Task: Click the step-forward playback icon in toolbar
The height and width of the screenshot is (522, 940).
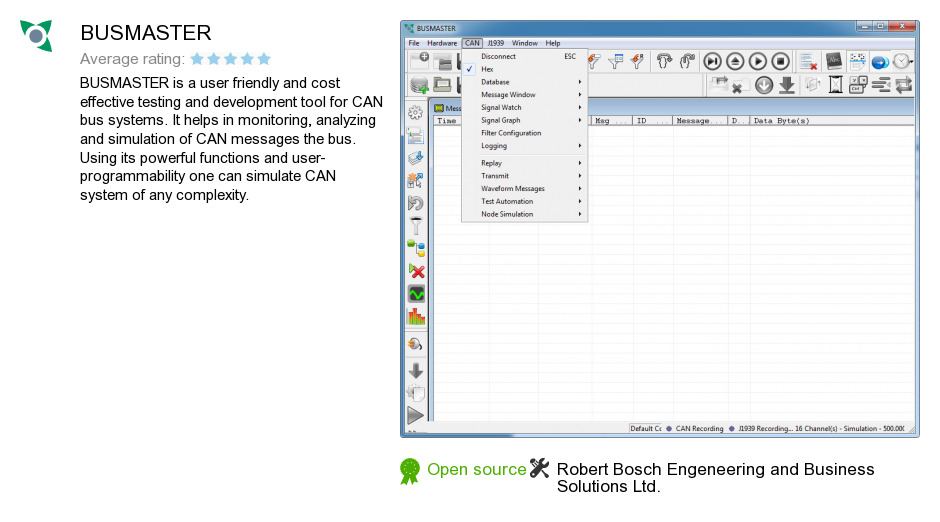Action: pyautogui.click(x=712, y=61)
